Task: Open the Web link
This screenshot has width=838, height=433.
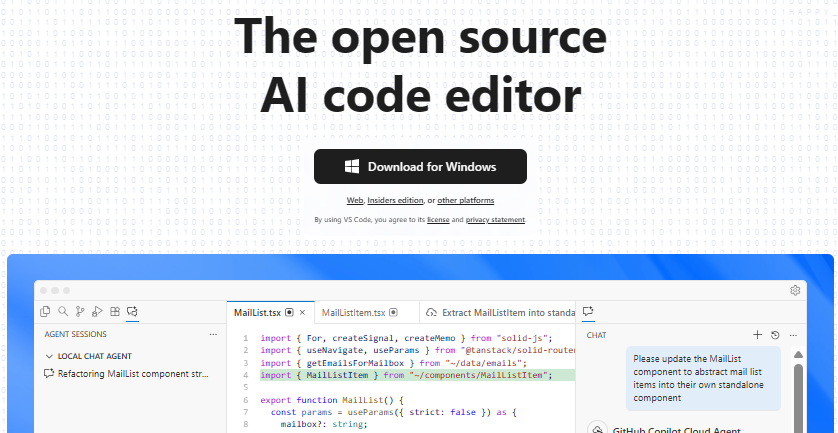Action: (355, 200)
